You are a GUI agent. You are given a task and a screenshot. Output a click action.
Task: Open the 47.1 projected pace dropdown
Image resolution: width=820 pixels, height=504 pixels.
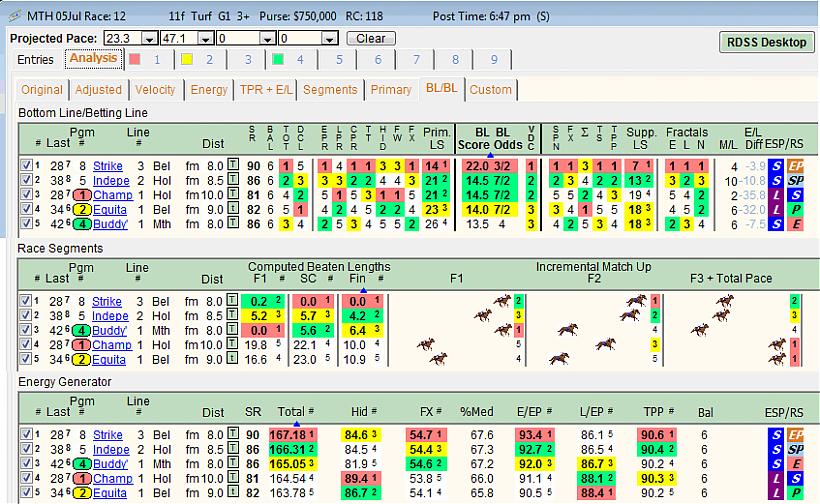[x=205, y=39]
